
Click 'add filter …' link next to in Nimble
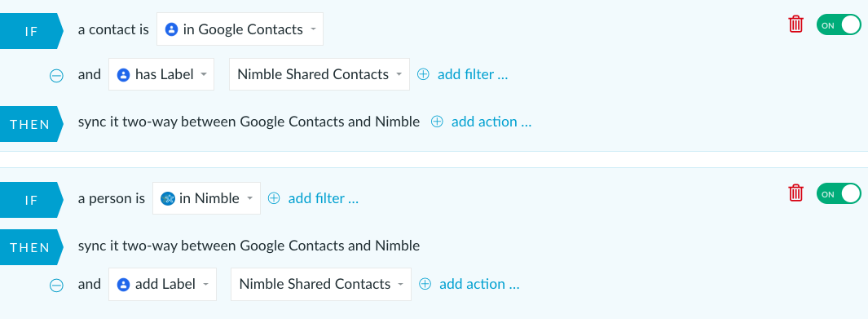(x=324, y=198)
